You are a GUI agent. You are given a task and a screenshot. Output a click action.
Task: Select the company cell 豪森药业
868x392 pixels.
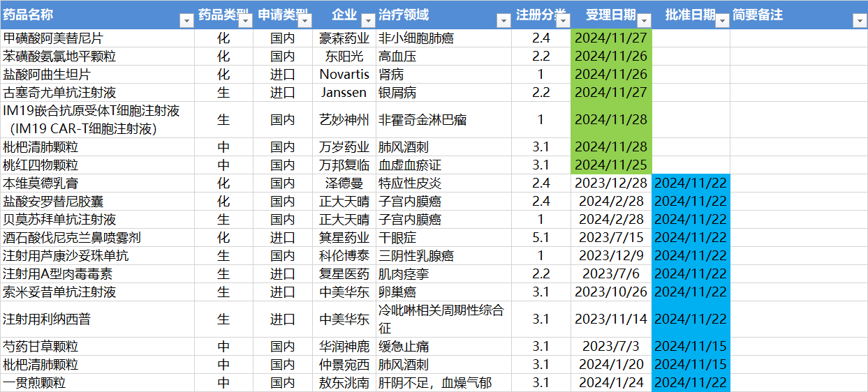(344, 38)
